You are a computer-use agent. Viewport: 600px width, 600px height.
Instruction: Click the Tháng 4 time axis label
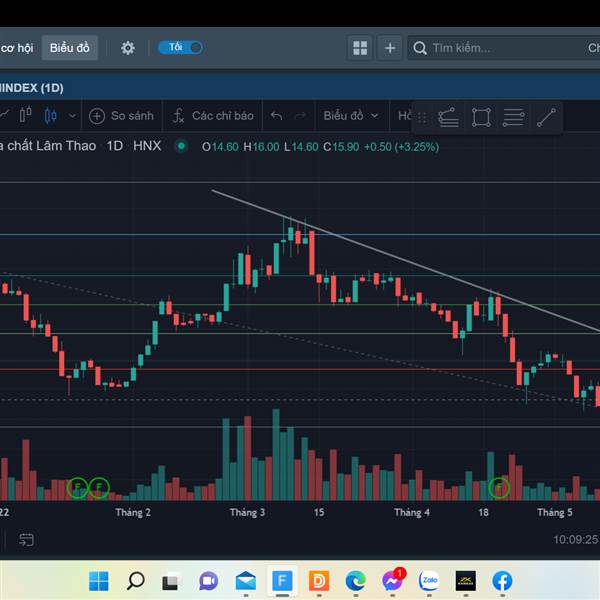412,512
